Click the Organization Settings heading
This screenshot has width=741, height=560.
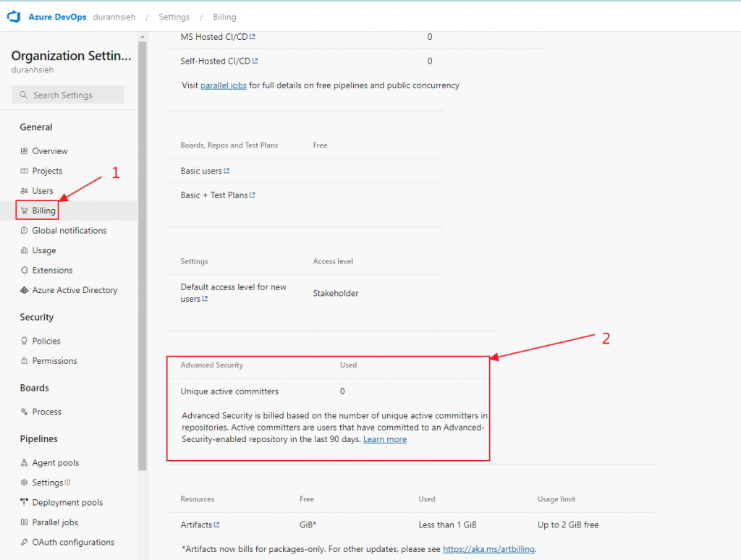click(72, 56)
